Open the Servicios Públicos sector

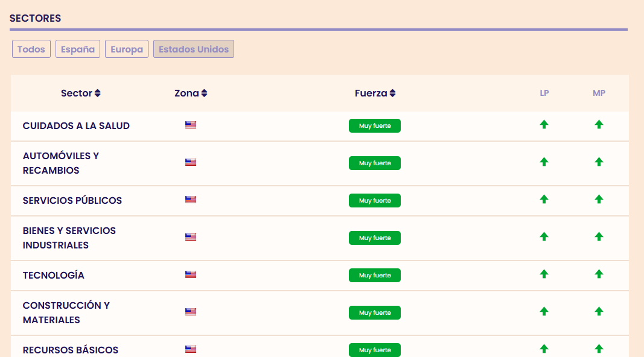coord(72,200)
